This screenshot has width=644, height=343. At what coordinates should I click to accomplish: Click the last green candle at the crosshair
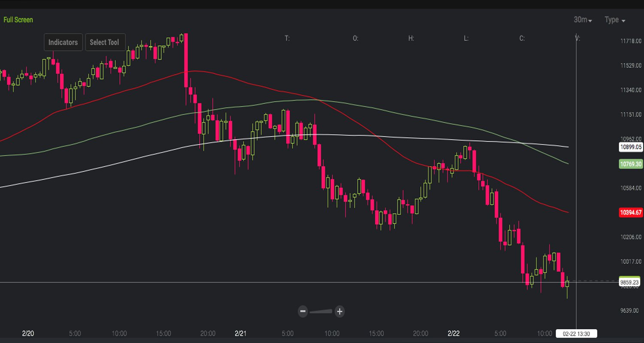[x=567, y=283]
